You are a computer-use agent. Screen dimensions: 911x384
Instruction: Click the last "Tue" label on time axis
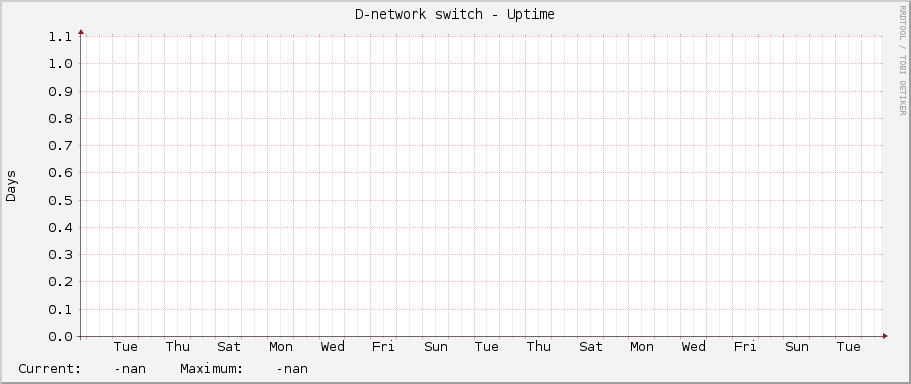pos(848,347)
